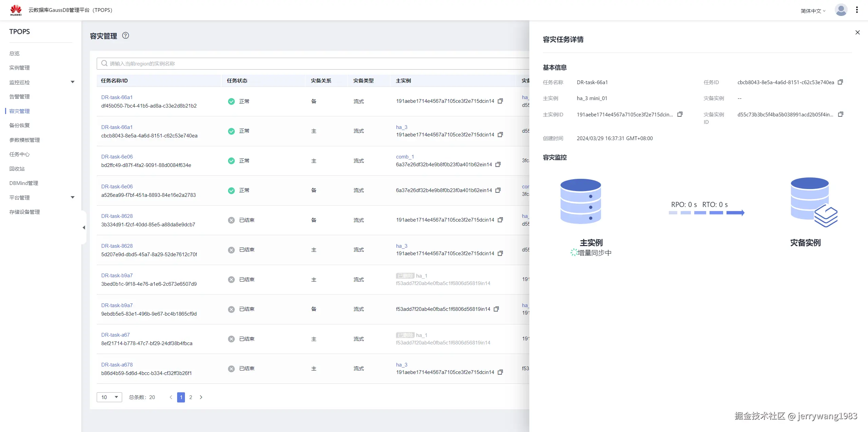Copy the 主实例ID in detail panel
Viewport: 868px width, 432px height.
[x=680, y=114]
